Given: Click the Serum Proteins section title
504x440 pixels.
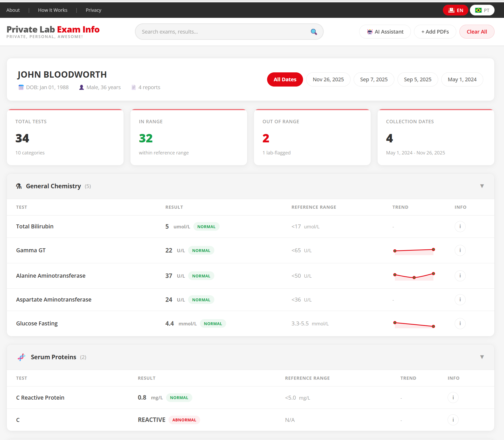Looking at the screenshot, I should (54, 357).
